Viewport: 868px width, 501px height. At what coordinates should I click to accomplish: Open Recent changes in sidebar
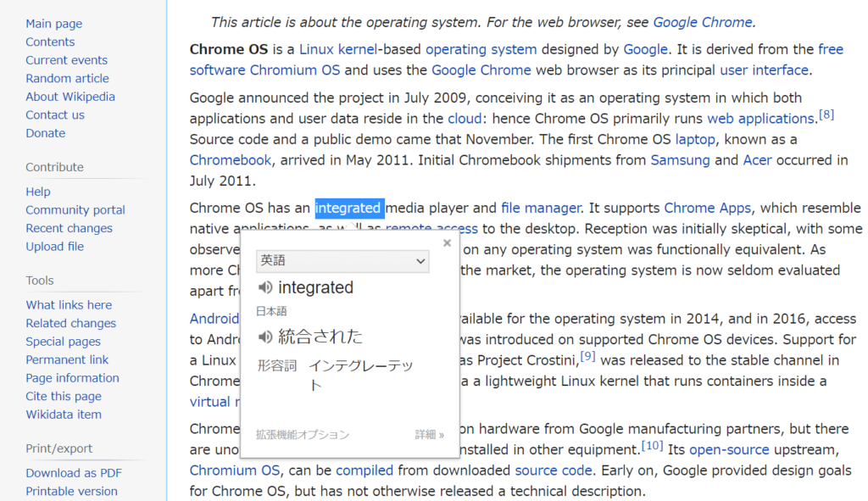pos(70,229)
